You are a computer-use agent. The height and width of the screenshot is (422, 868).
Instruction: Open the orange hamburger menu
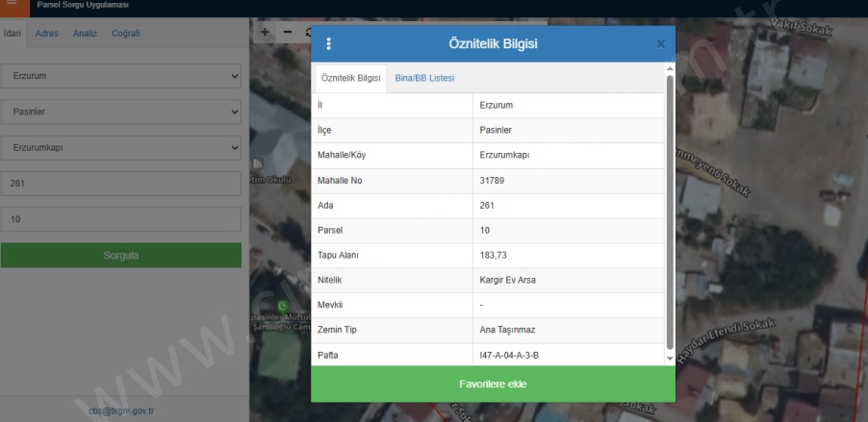(13, 7)
